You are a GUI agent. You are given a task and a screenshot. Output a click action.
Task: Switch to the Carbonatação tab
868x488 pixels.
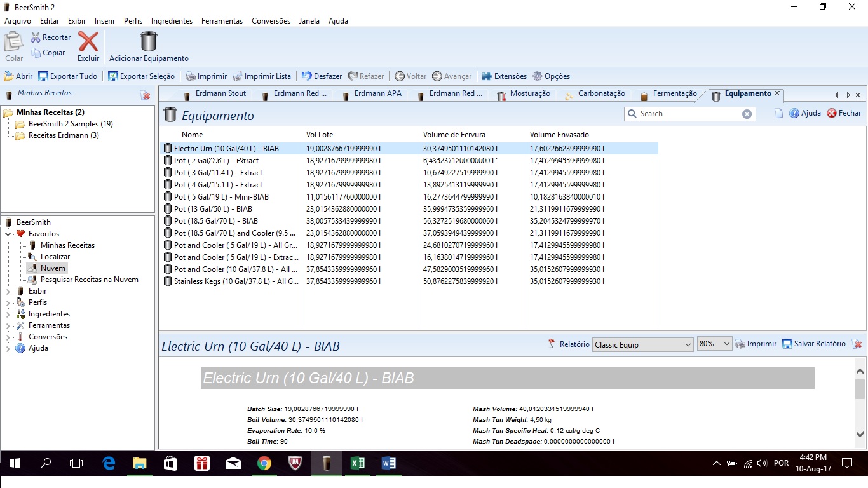coord(595,94)
